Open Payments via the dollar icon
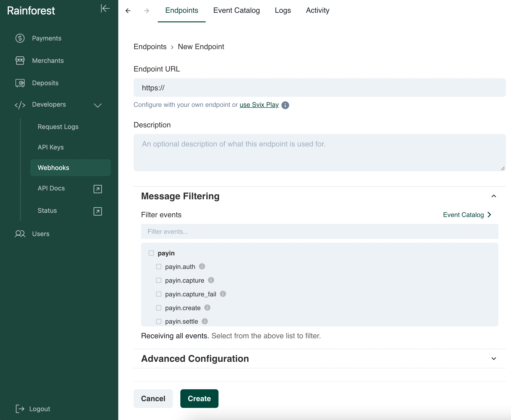Image resolution: width=511 pixels, height=420 pixels. (x=20, y=38)
